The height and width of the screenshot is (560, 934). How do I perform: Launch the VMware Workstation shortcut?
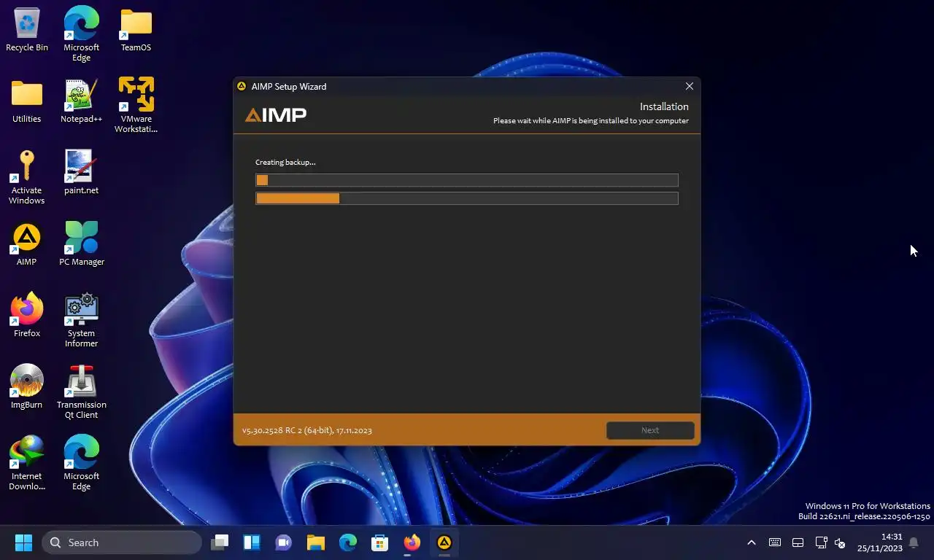pos(136,105)
